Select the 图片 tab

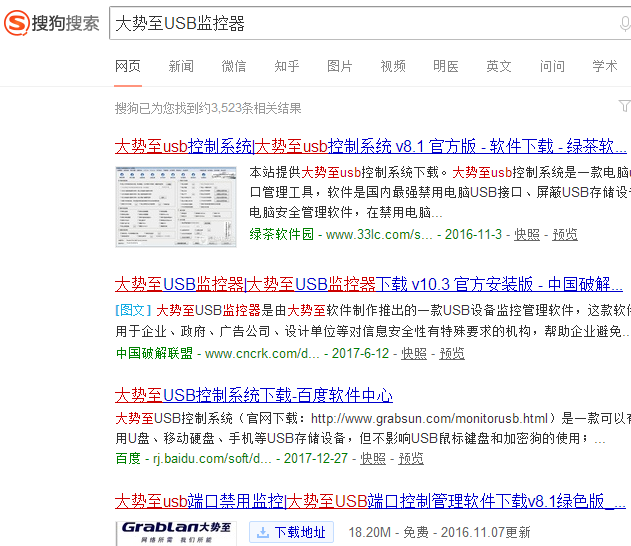click(x=340, y=66)
